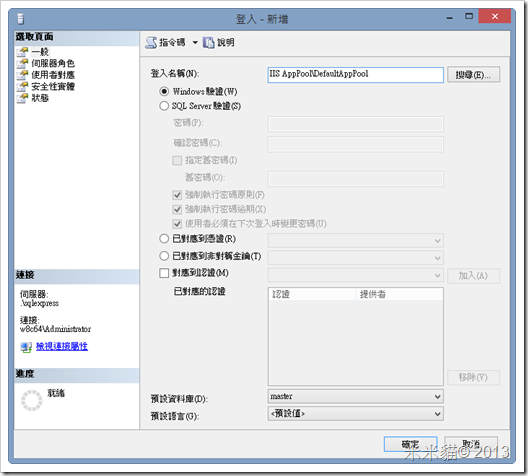Minimize the 登入 - 新增 window
This screenshot has width=528, height=476.
click(450, 18)
